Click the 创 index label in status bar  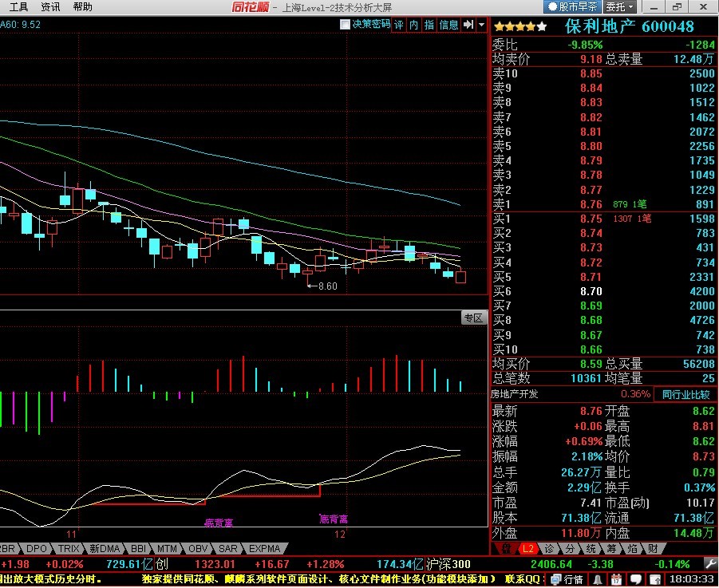[161, 564]
